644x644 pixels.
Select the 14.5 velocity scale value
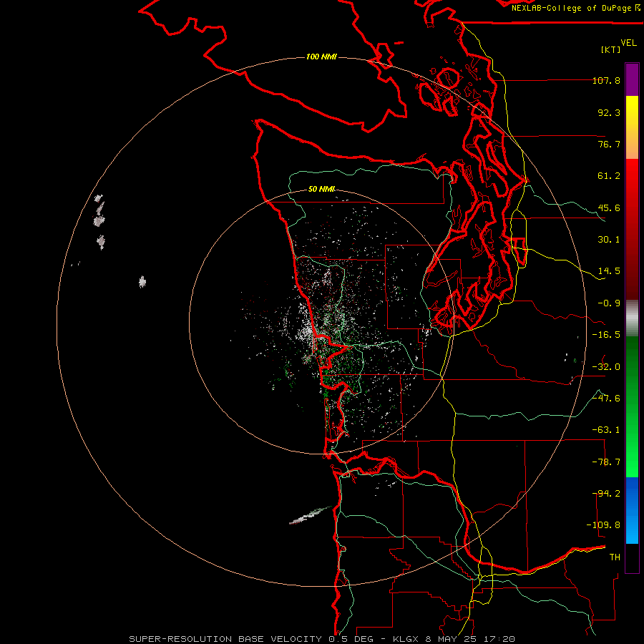[x=609, y=271]
